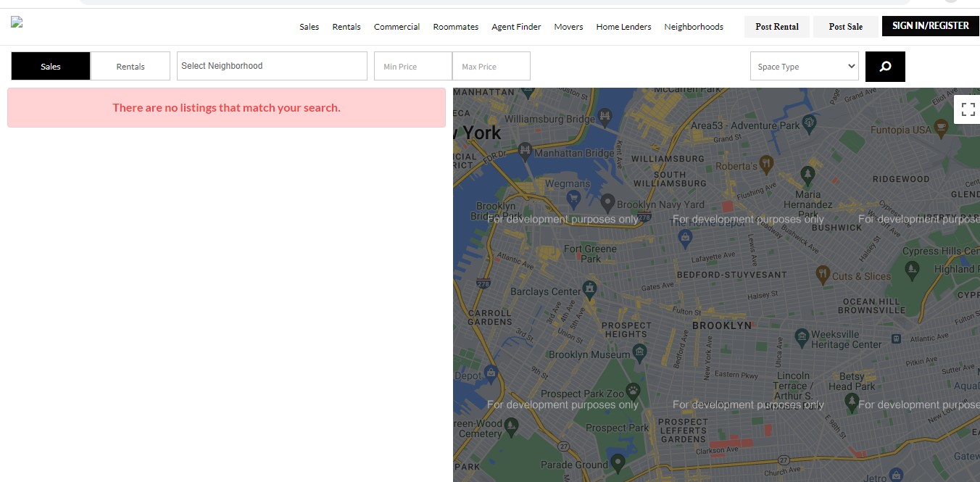This screenshot has width=980, height=482.
Task: Click the magnifying glass search button
Action: tap(885, 67)
